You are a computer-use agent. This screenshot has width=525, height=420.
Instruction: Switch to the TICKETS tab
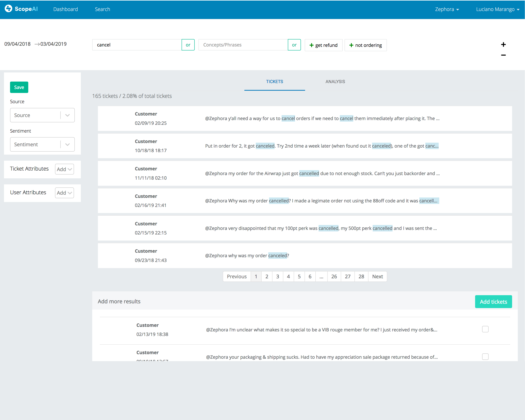[274, 82]
